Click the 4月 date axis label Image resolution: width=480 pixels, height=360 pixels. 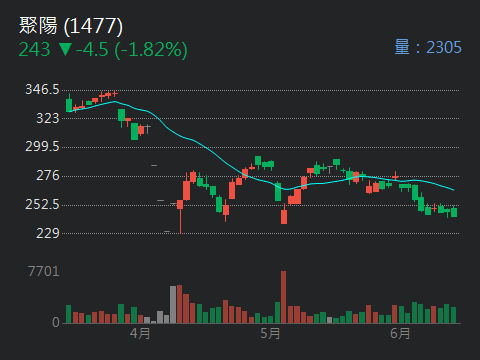(140, 333)
